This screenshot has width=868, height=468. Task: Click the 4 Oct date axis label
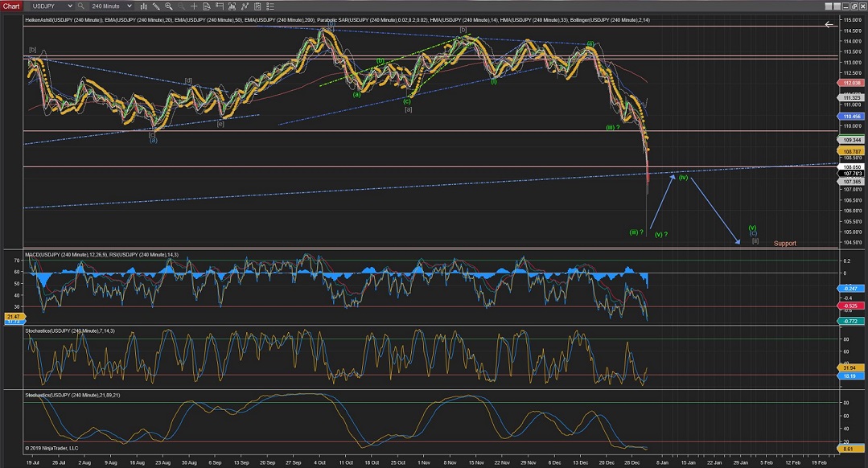(x=320, y=462)
